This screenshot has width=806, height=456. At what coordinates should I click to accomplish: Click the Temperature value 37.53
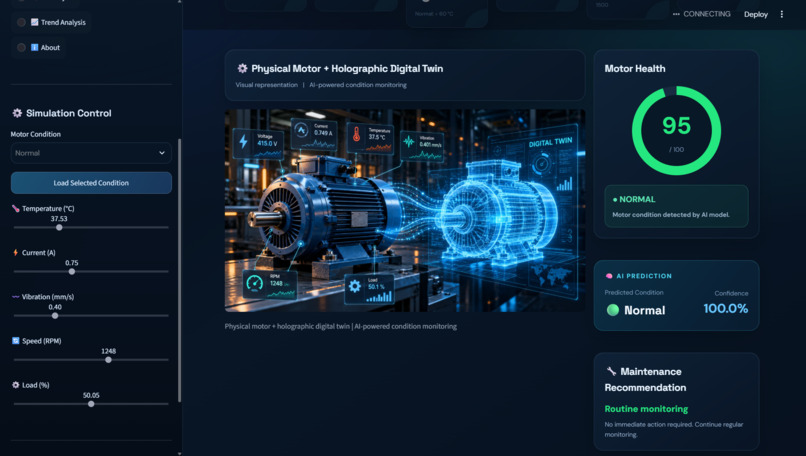point(59,218)
